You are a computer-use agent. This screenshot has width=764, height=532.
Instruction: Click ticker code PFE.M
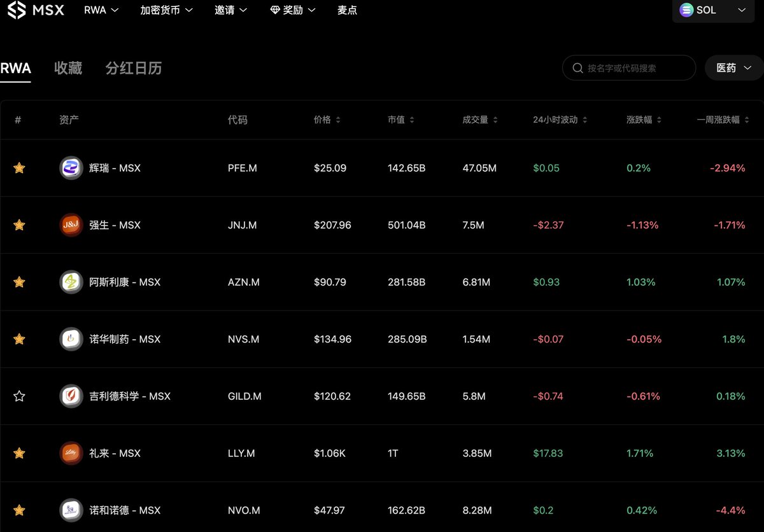(243, 168)
